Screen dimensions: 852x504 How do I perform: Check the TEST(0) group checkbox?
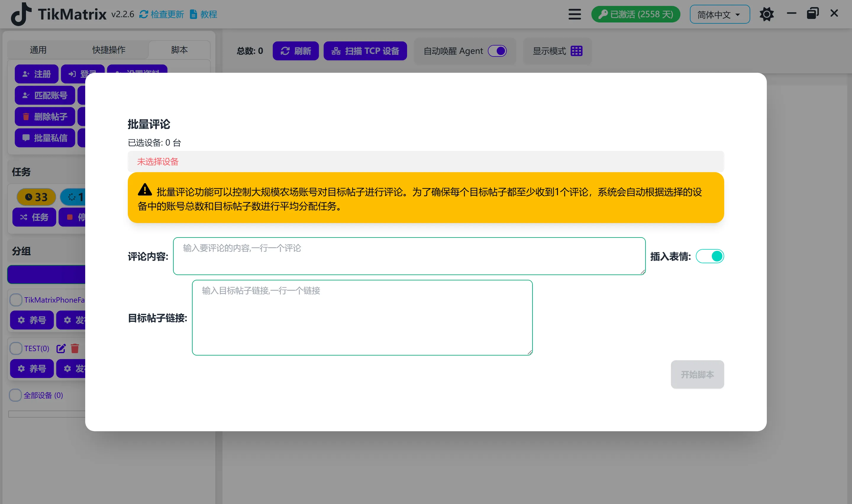click(16, 348)
